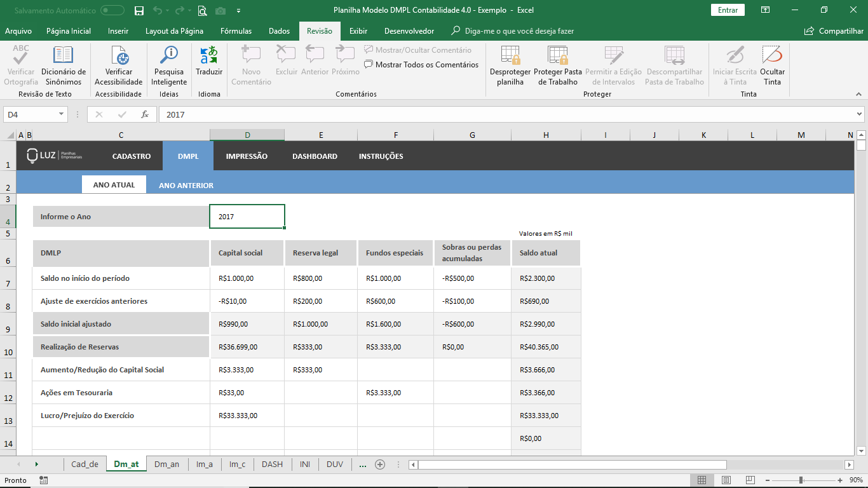Image resolution: width=868 pixels, height=488 pixels.
Task: Select Proteger Pasta de Trabalho
Action: pyautogui.click(x=557, y=56)
